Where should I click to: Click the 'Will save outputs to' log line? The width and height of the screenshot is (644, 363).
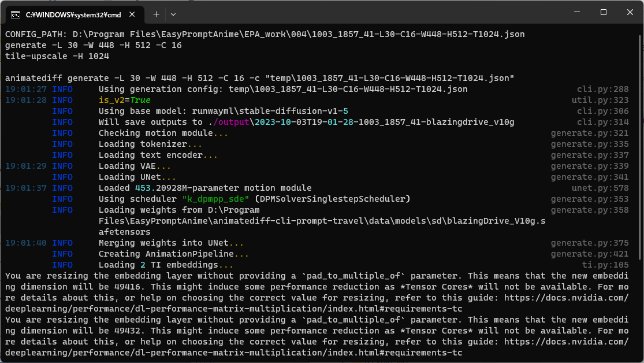[x=306, y=122]
